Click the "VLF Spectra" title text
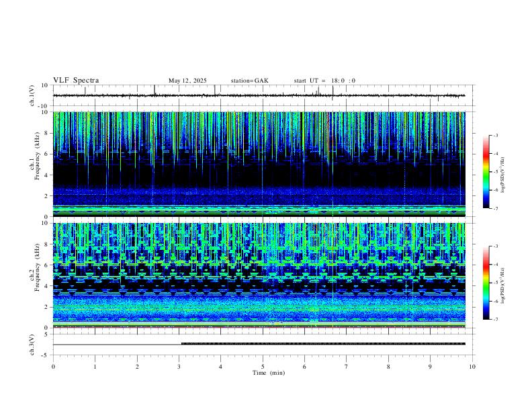Screen dimensions: 532x411 (76, 81)
